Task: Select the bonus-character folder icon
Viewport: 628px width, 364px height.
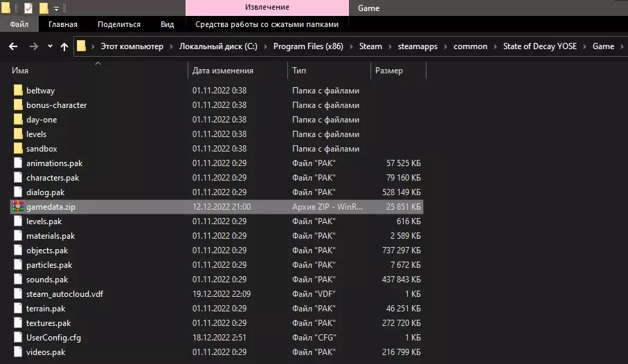Action: pos(18,105)
